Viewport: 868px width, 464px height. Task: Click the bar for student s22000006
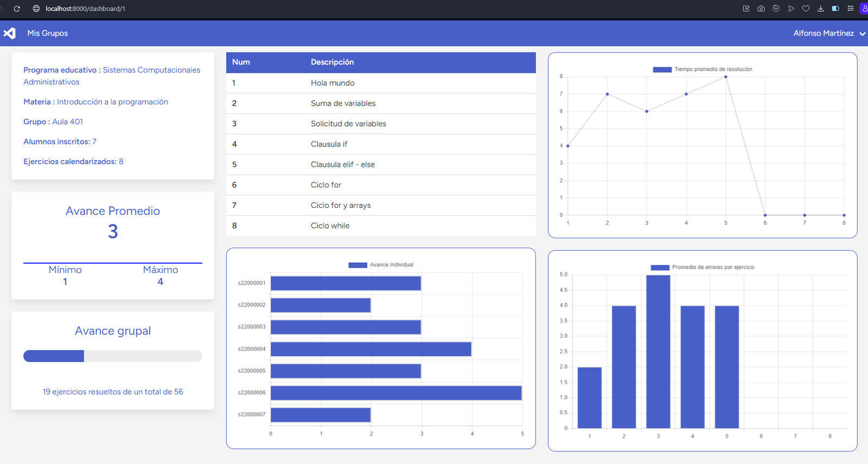pyautogui.click(x=396, y=393)
